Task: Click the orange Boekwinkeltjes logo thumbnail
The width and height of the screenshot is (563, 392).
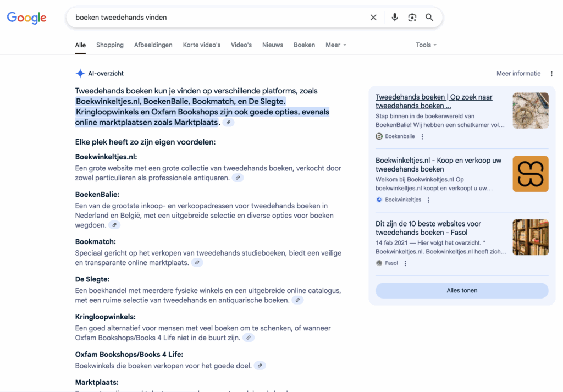Action: 531,174
